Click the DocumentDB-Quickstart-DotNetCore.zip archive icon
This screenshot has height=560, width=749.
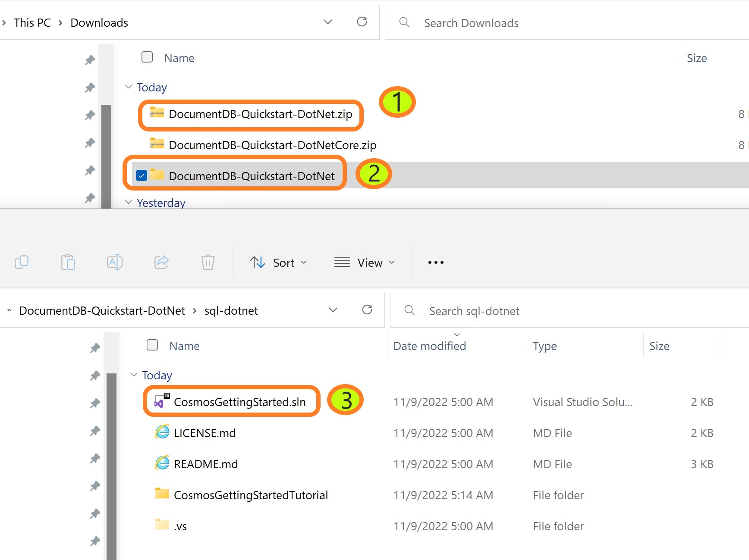click(157, 144)
